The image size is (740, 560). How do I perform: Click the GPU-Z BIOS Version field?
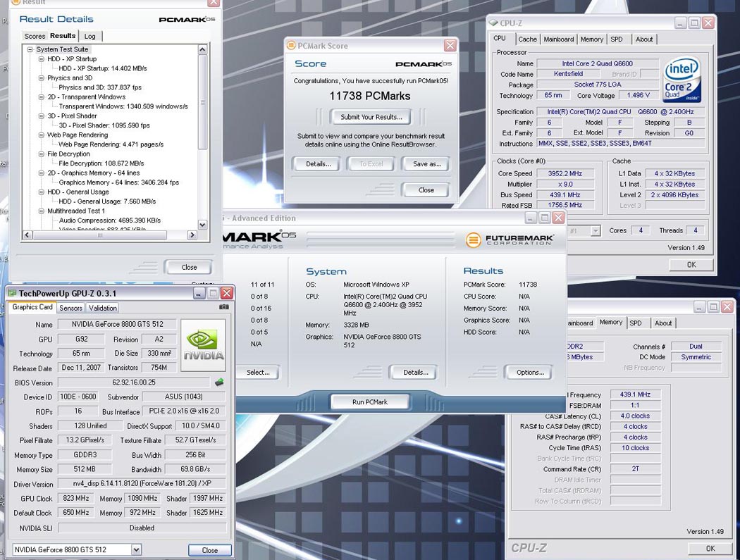pos(134,382)
